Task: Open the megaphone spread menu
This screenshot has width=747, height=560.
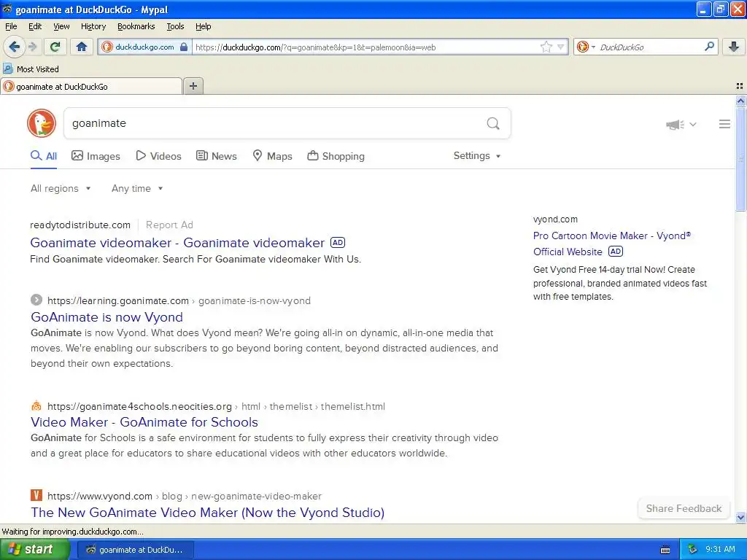Action: [681, 124]
